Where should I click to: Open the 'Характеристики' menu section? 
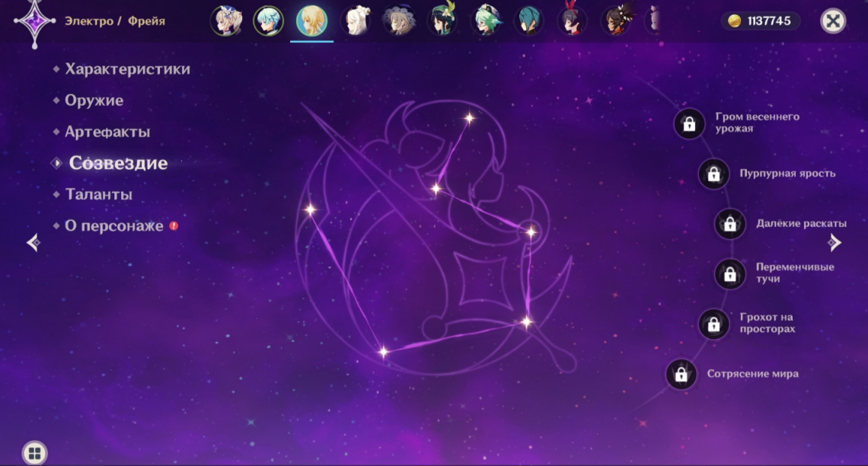click(127, 69)
